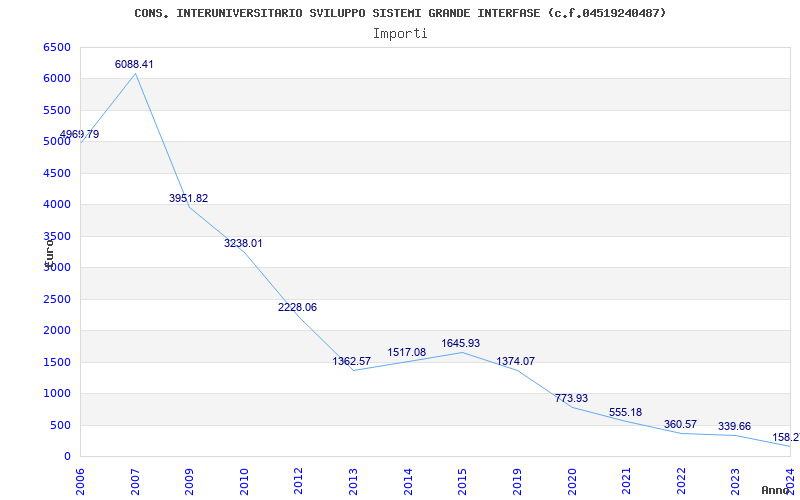800x500 pixels.
Task: Select the 360.57 value label
Action: (681, 424)
